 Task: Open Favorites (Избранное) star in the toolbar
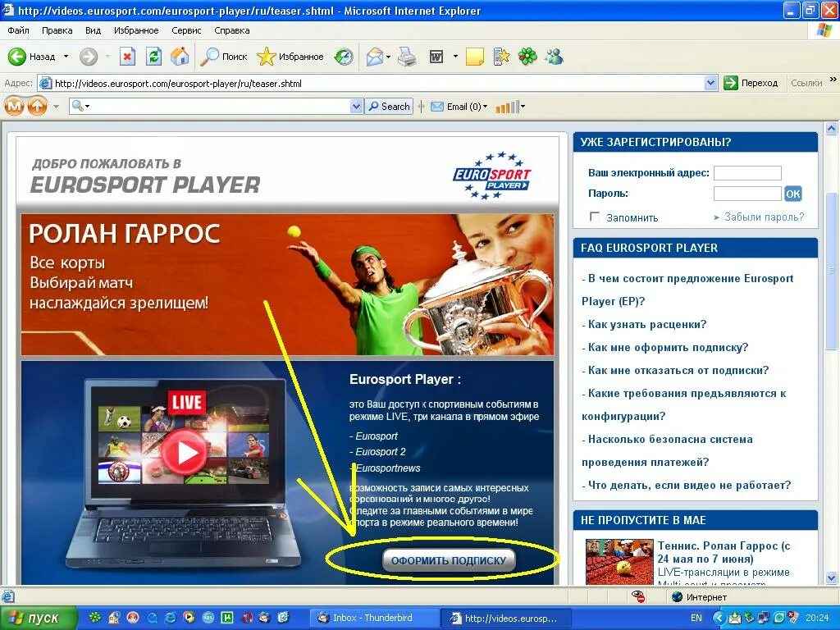click(290, 57)
